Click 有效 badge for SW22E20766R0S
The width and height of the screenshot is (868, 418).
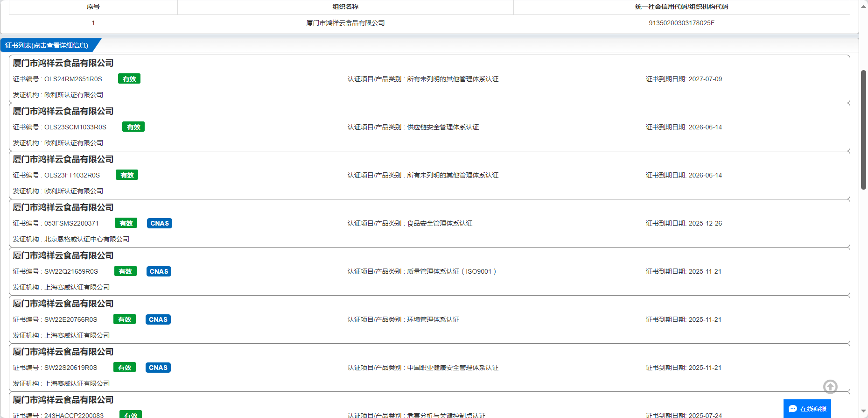[125, 319]
